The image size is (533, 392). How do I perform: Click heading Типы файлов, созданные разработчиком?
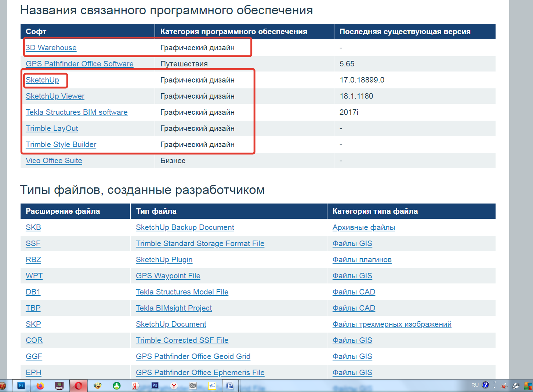[142, 190]
